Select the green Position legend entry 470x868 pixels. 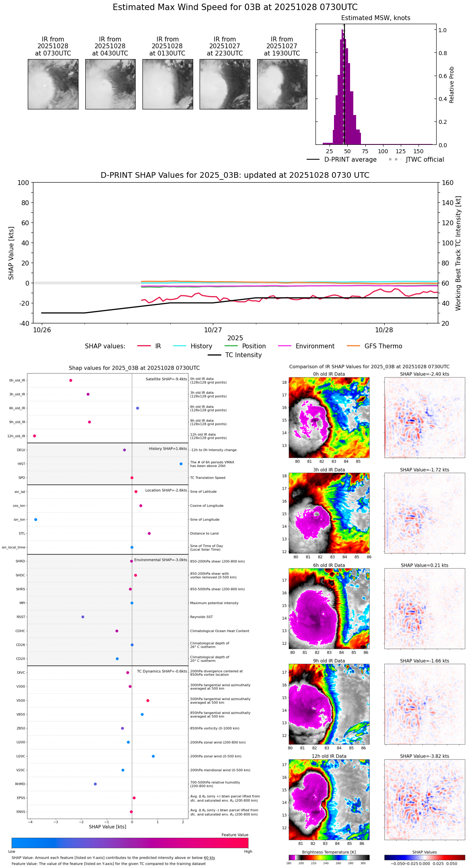pyautogui.click(x=245, y=346)
